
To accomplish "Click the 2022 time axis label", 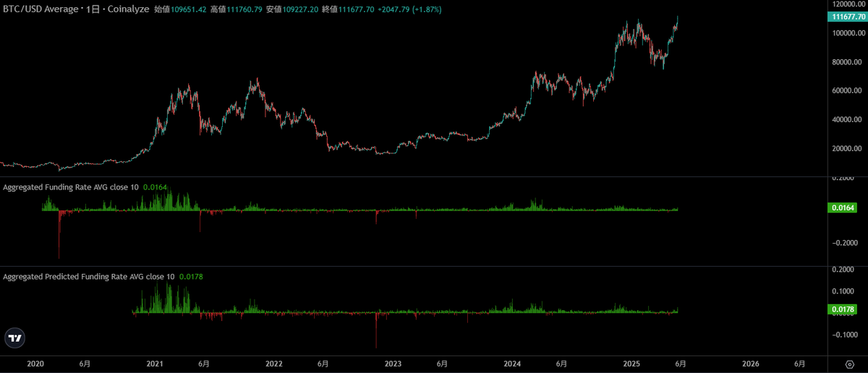I will click(x=273, y=364).
